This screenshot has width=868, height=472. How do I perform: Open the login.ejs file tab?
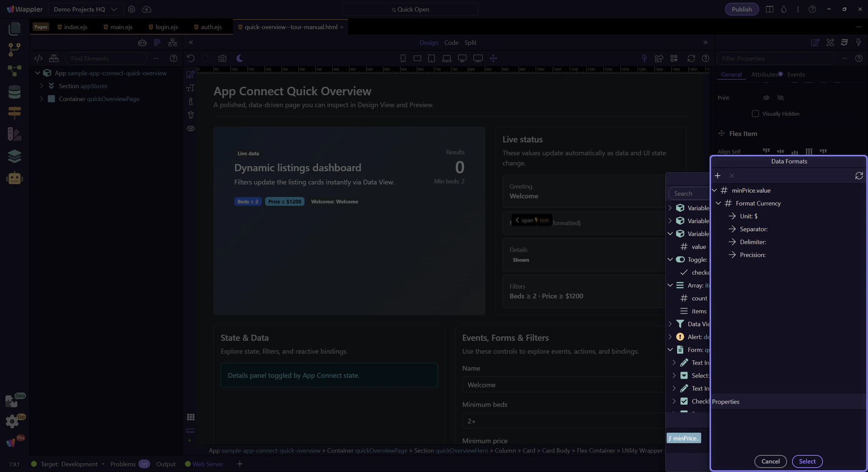click(x=166, y=27)
